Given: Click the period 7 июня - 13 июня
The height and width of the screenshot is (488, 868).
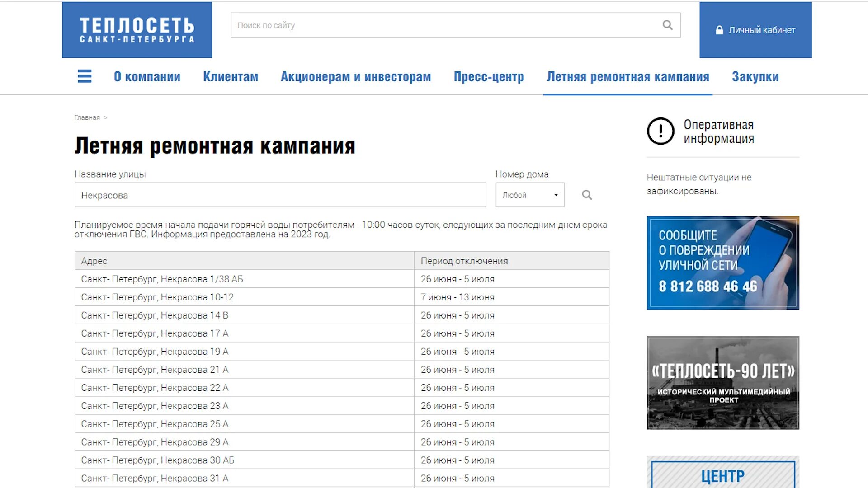Looking at the screenshot, I should pos(458,297).
